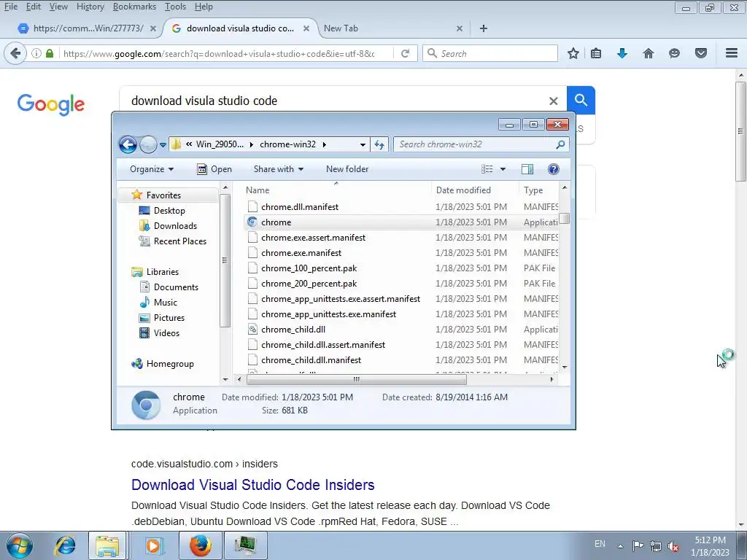Screen dimensions: 747x560
Task: Click the green padlock site security icon
Action: [x=50, y=53]
